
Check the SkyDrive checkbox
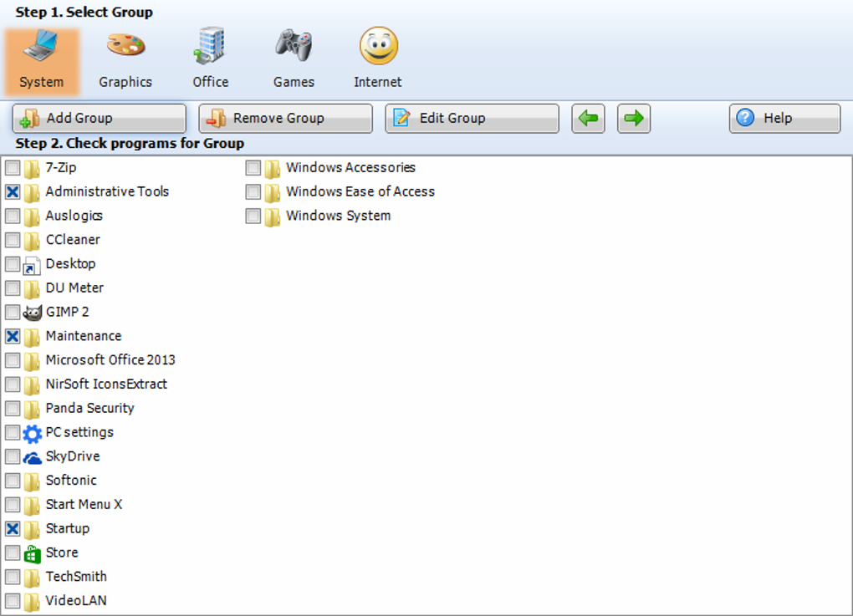(x=13, y=456)
